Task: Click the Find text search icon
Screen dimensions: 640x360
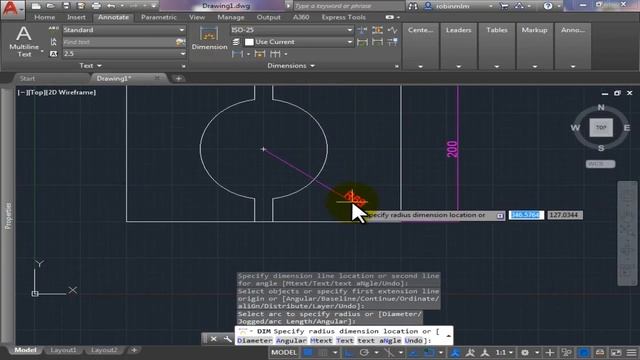Action: (180, 42)
